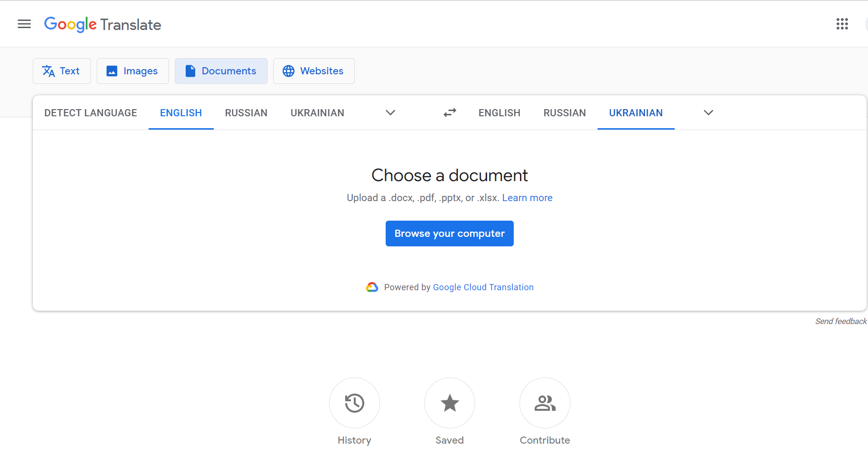Choose Detect Language as source
Viewport: 868px width, 457px height.
coord(90,113)
